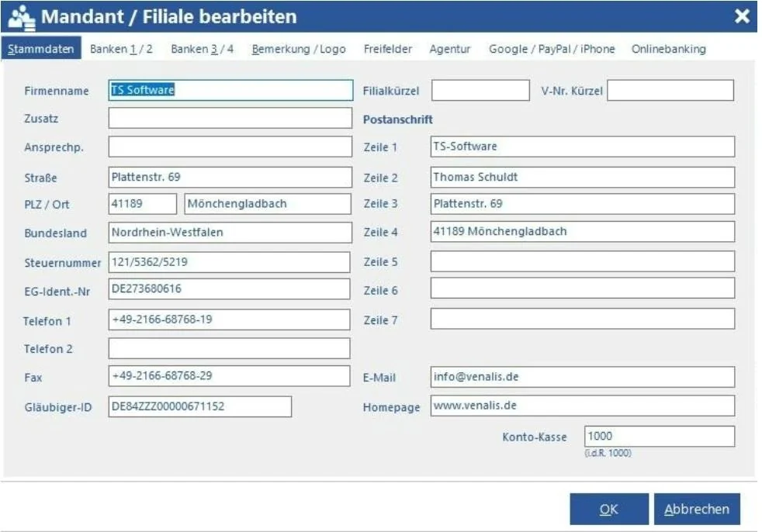Image resolution: width=762 pixels, height=532 pixels.
Task: Click the Homepage field www.venalis.de
Action: [583, 406]
